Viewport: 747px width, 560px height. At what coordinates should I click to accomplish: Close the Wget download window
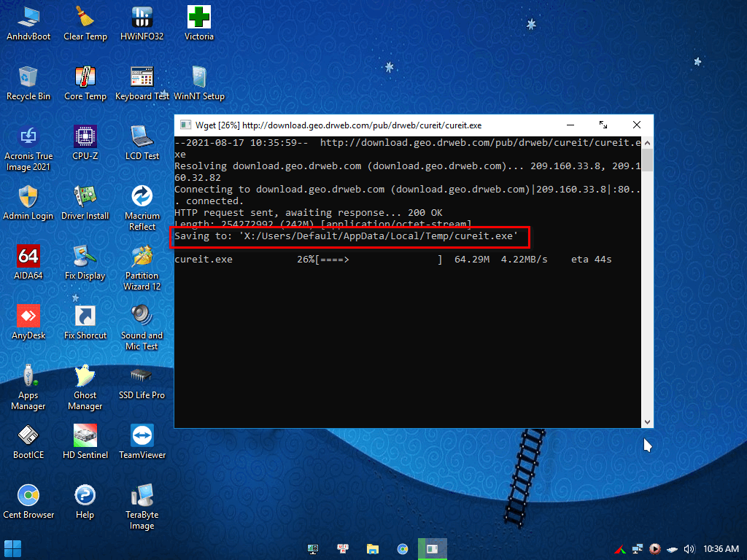[636, 125]
